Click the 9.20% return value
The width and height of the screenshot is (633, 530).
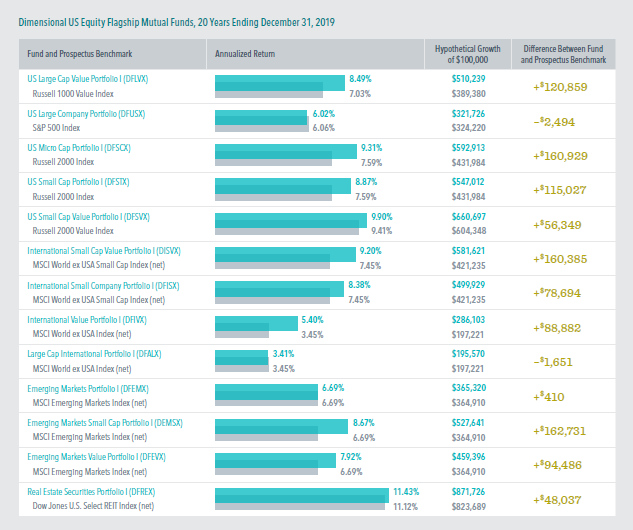[x=371, y=251]
